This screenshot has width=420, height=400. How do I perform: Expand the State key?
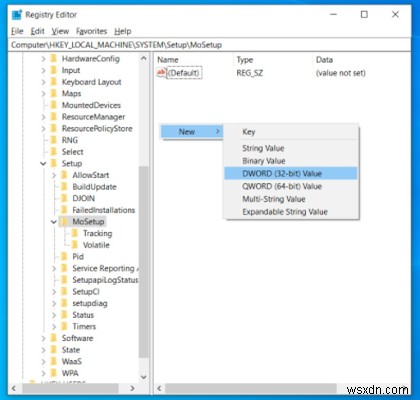43,350
